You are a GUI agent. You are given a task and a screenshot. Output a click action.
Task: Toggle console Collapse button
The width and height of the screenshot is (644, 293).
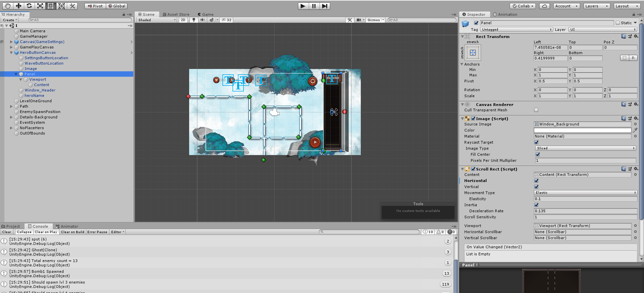click(24, 232)
